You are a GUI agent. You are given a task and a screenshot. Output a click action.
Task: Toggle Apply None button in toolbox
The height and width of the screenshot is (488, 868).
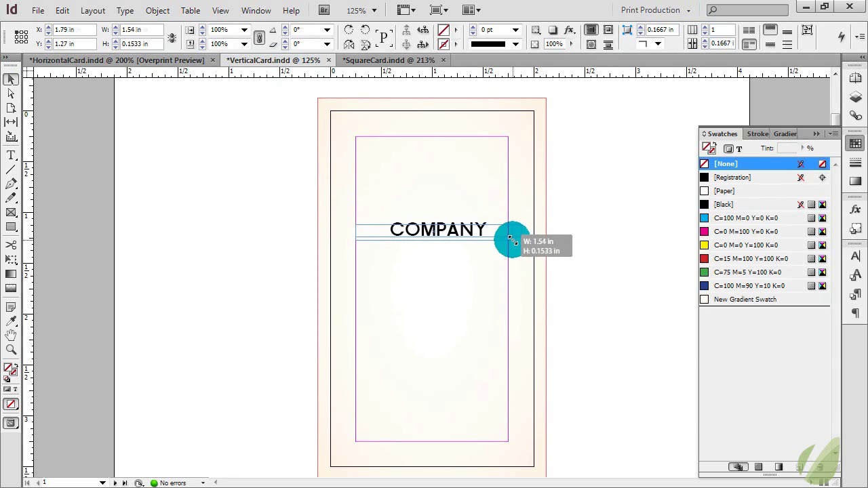[x=11, y=405]
